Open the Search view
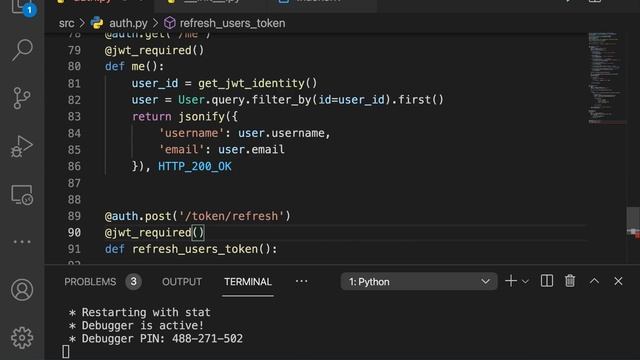Viewport: 640px width, 360px height. [22, 50]
